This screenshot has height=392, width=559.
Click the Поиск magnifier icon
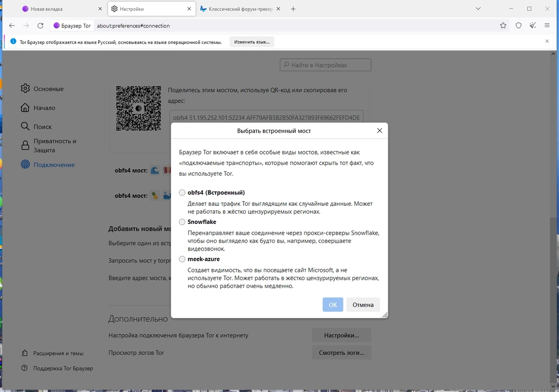coord(25,127)
